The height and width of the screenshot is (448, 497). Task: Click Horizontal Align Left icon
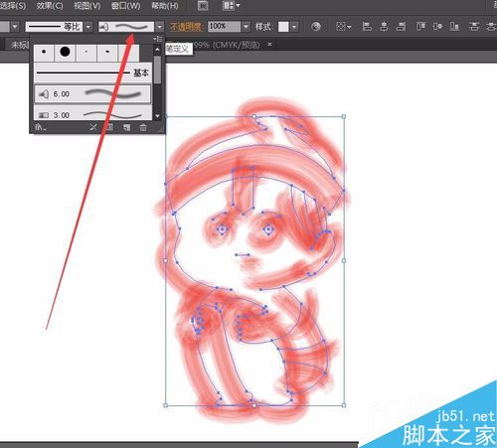point(367,26)
